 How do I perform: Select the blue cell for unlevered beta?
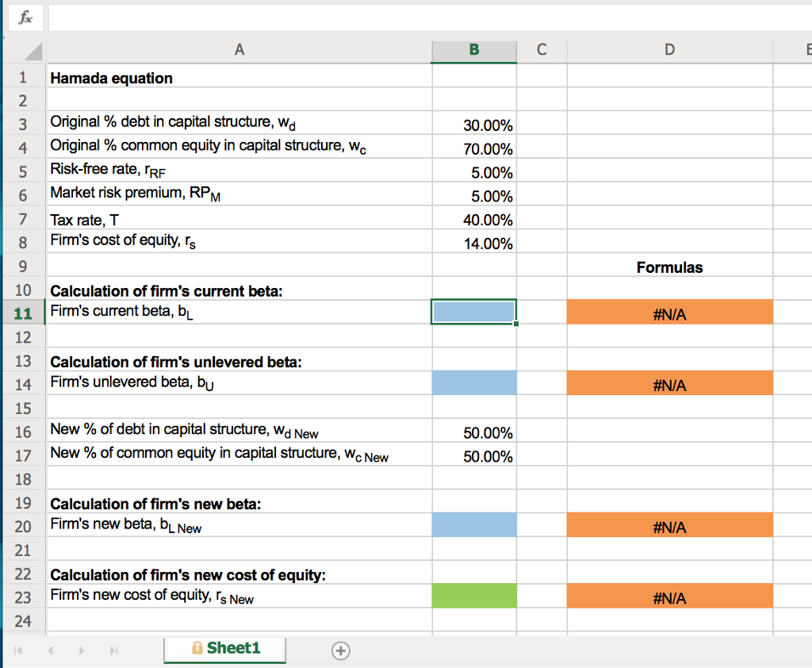point(474,383)
